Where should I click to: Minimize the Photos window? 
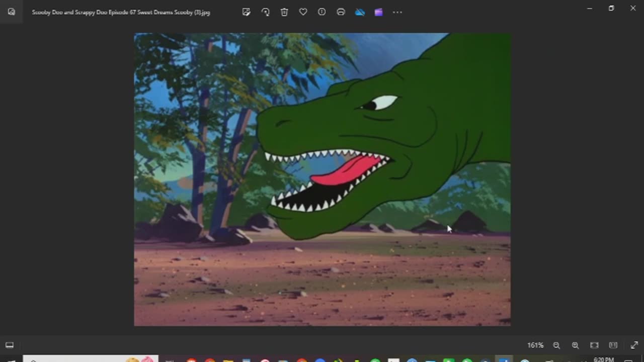[x=589, y=8]
